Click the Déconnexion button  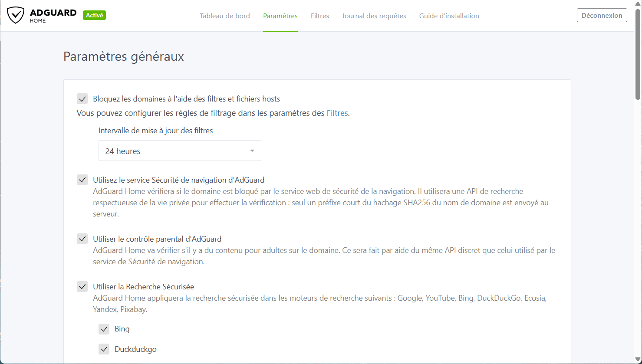tap(602, 15)
